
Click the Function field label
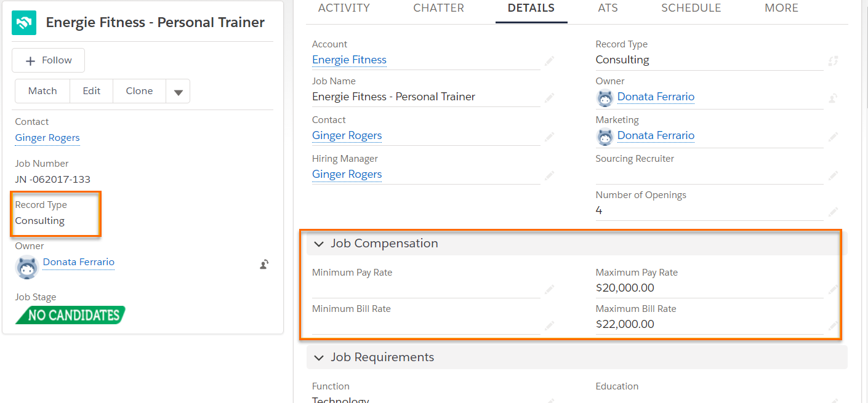point(331,386)
